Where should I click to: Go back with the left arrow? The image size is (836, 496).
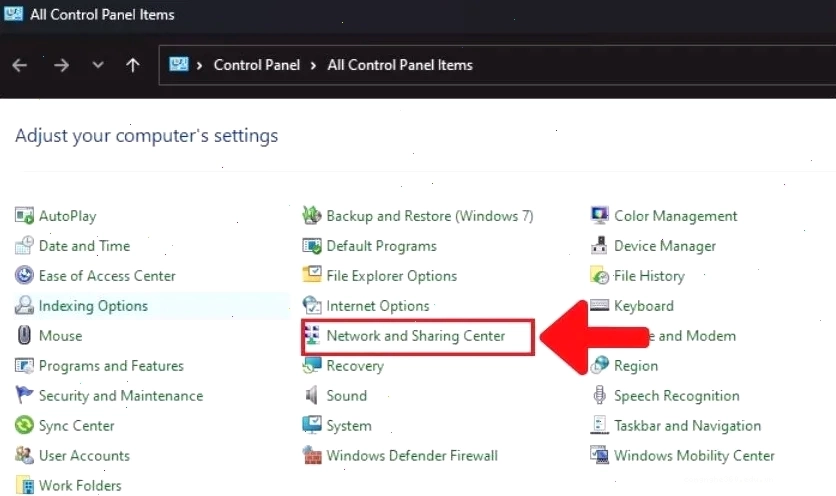tap(20, 65)
